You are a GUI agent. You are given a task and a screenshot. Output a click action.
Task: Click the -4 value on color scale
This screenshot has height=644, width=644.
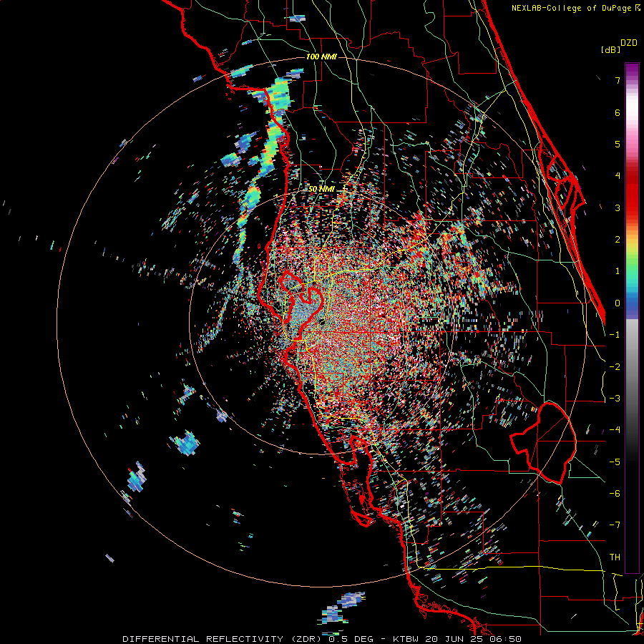coord(615,430)
